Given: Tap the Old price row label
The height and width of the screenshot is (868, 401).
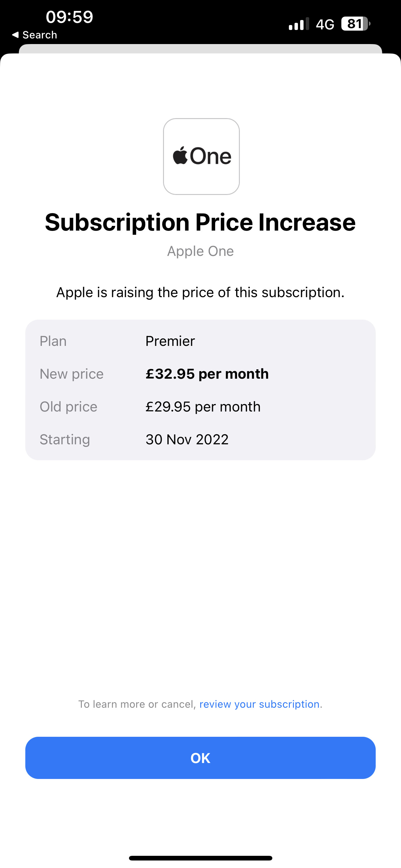Looking at the screenshot, I should 68,407.
